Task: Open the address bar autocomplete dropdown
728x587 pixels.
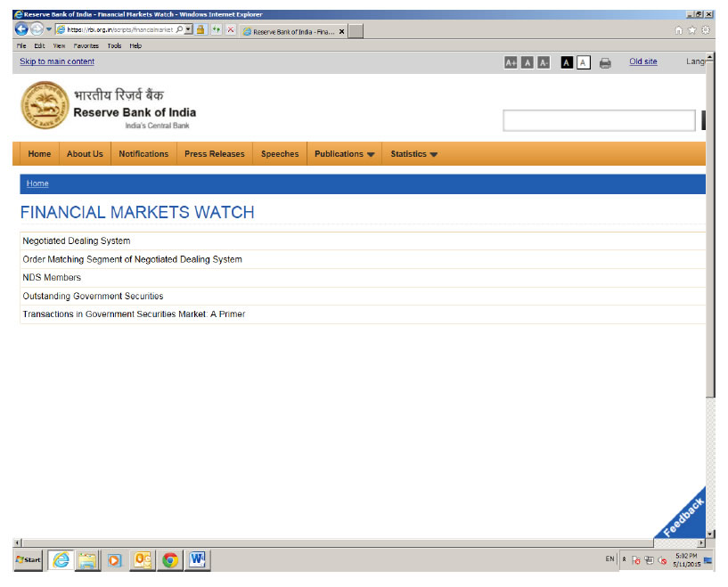Action: click(188, 29)
